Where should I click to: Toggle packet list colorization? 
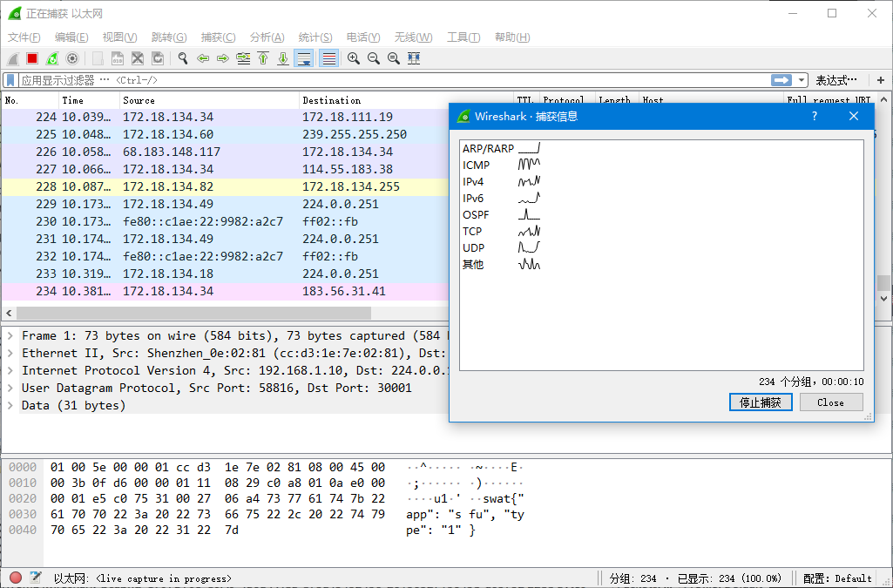coord(328,58)
